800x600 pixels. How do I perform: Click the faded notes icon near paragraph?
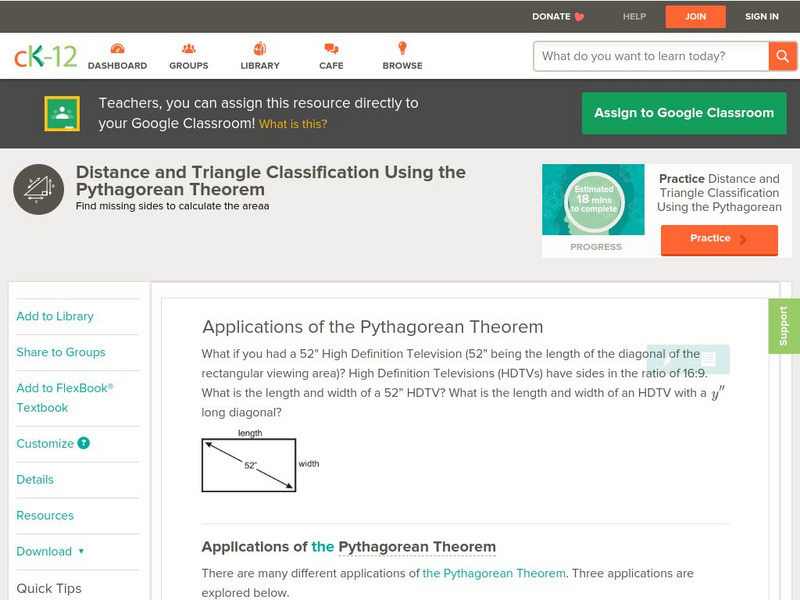[x=709, y=359]
